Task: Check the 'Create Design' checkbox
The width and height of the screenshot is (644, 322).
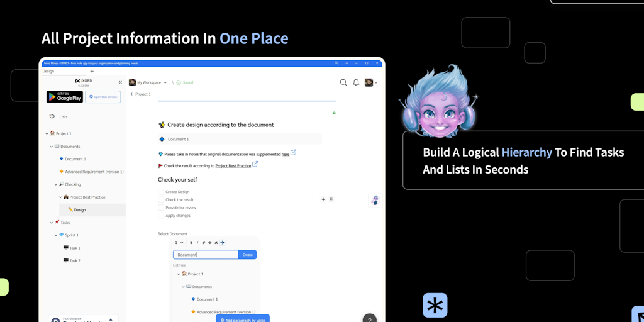Action: pos(161,192)
